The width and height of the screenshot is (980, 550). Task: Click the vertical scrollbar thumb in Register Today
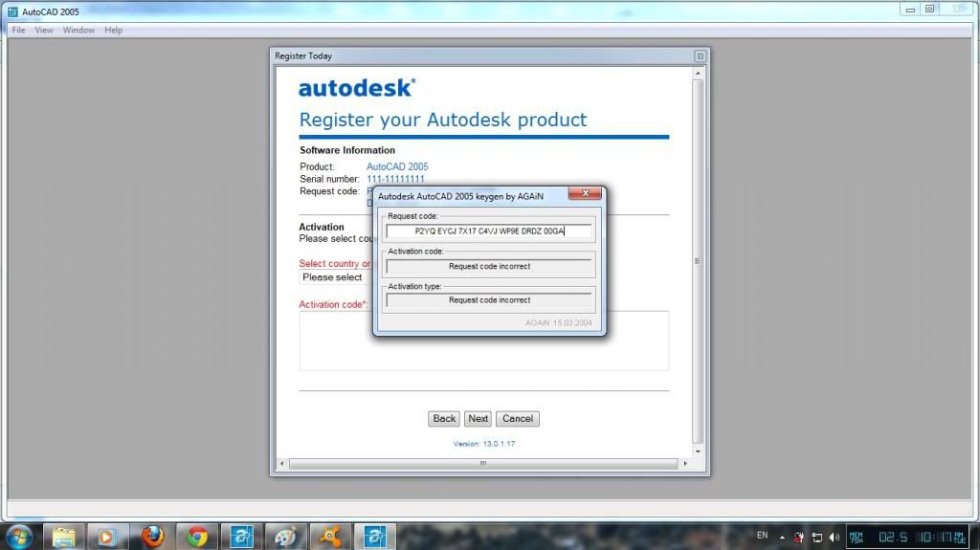[698, 261]
